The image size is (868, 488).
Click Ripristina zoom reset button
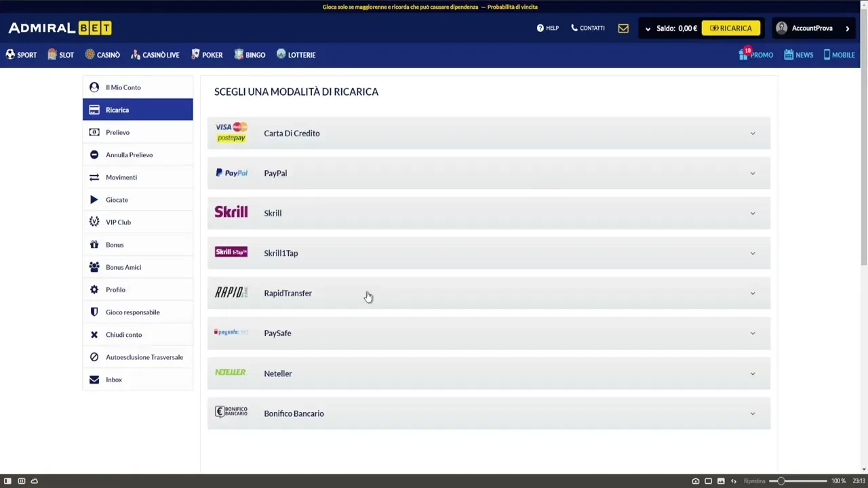(x=754, y=481)
